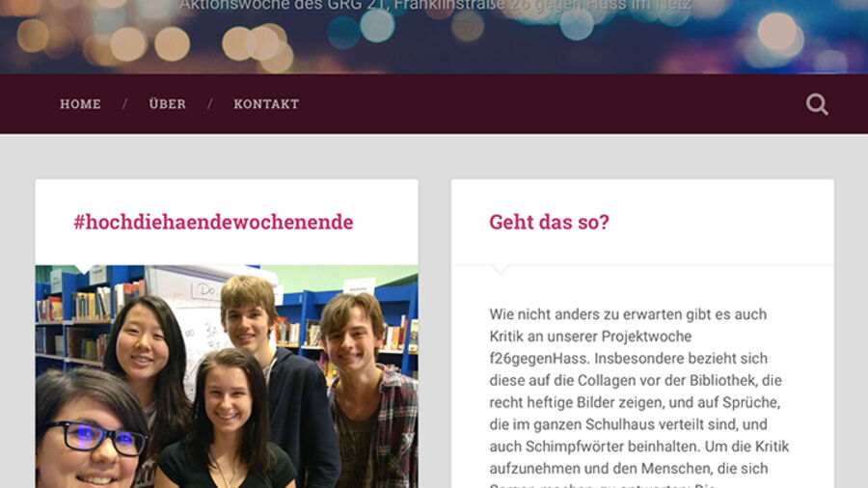Image resolution: width=868 pixels, height=488 pixels.
Task: Click the white notch atop the group photo
Action: 84,269
